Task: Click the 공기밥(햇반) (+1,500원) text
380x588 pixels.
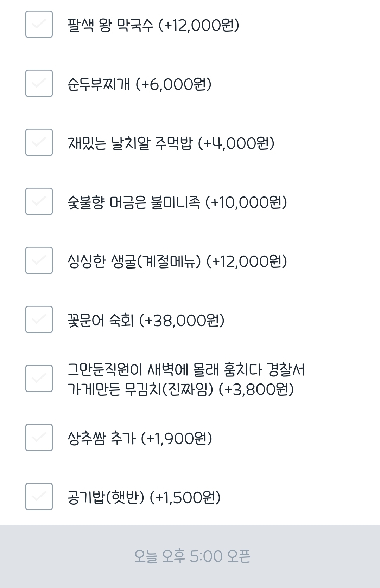Action: pos(144,497)
